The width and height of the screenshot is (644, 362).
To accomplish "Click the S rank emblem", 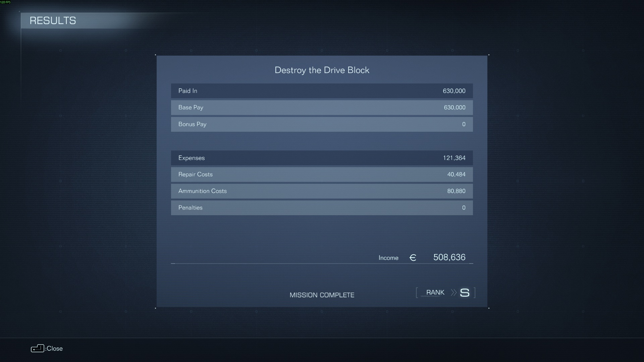I will click(465, 293).
